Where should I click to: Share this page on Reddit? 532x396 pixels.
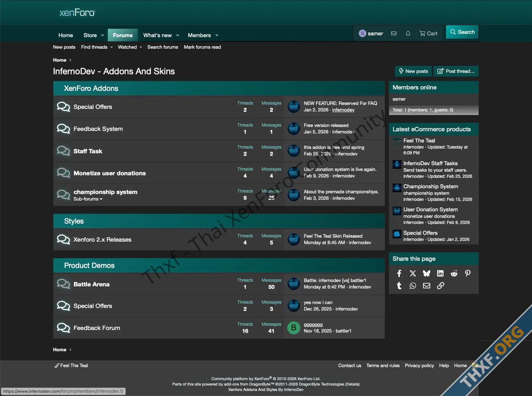[x=454, y=273]
